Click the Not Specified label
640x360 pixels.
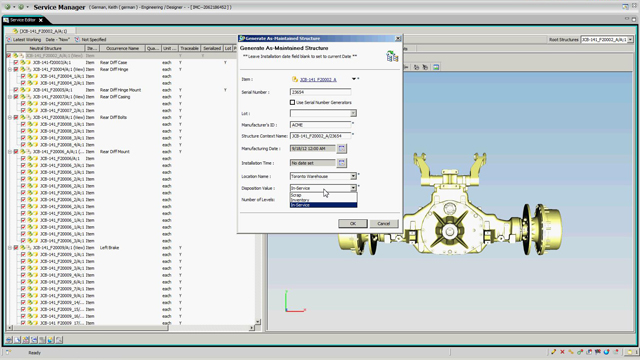point(94,40)
